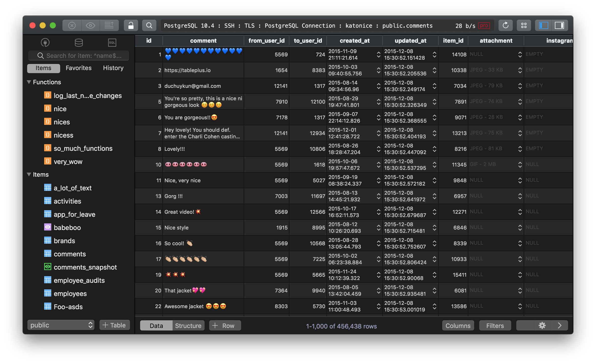The image size is (596, 364).
Task: Click the eye preview icon in the title bar
Action: point(91,25)
